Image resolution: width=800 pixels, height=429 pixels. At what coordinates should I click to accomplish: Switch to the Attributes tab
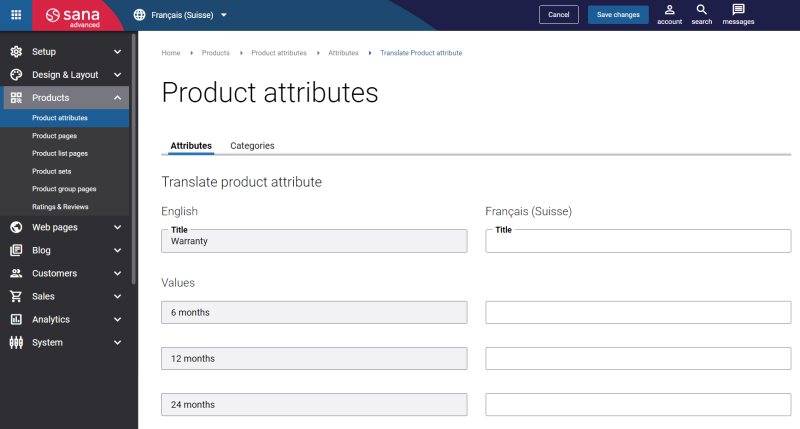191,146
